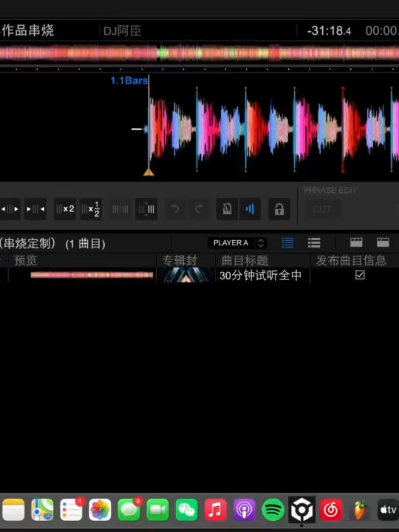Open Reminders from the Dock

[71, 510]
